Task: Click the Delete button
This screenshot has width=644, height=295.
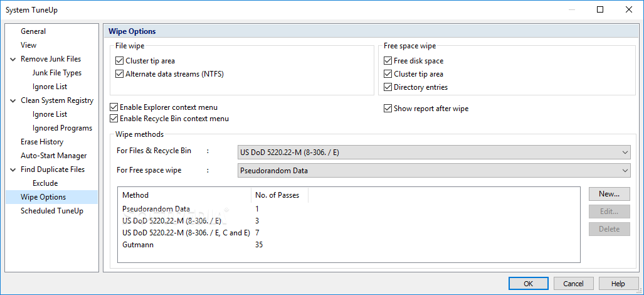Action: click(x=609, y=229)
